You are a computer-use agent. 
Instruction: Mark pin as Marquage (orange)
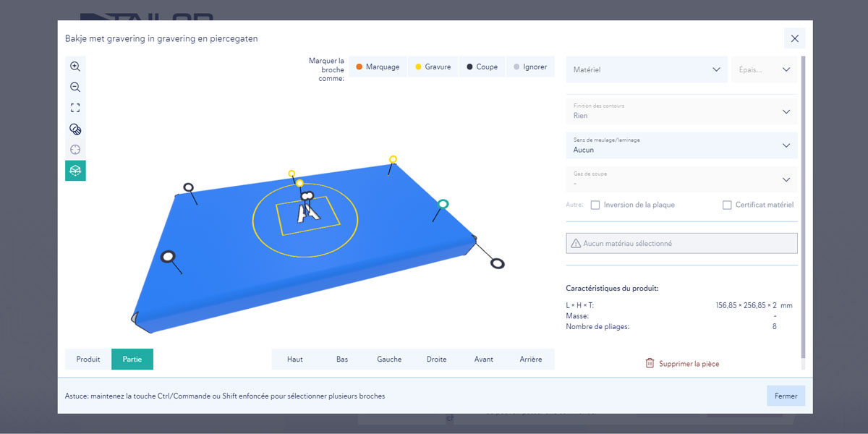tap(378, 67)
